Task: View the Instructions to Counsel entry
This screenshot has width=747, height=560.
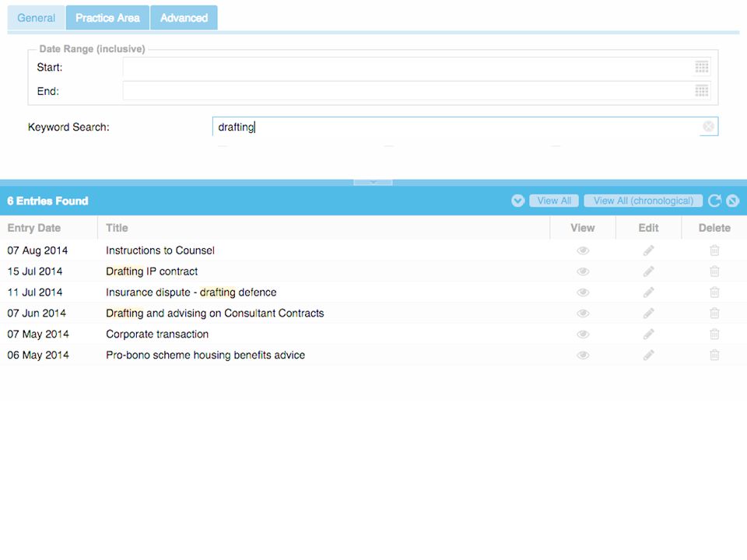Action: pyautogui.click(x=583, y=250)
